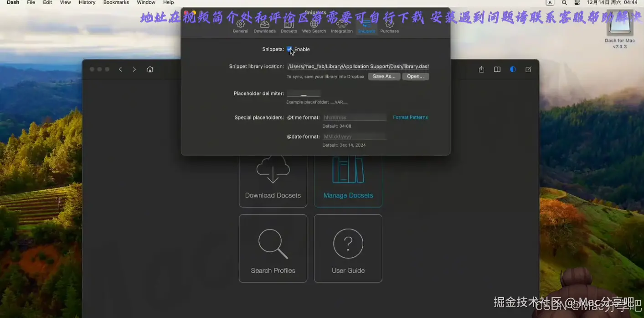Open the View menu
This screenshot has width=644, height=318.
click(x=66, y=3)
